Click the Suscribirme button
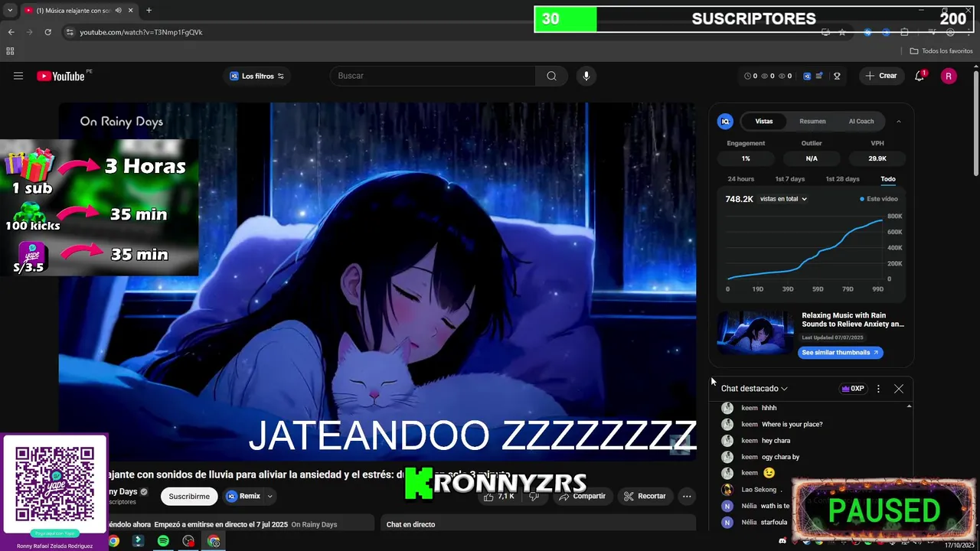The image size is (980, 551). pos(189,497)
